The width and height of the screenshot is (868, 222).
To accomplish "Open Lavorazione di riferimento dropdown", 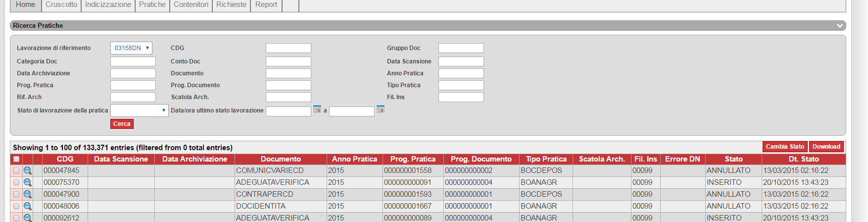I will click(x=131, y=48).
